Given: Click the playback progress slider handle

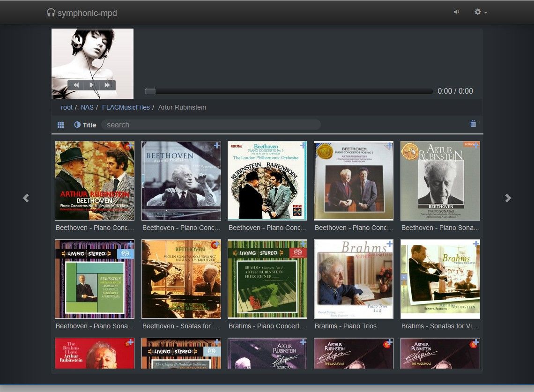Looking at the screenshot, I should [150, 91].
